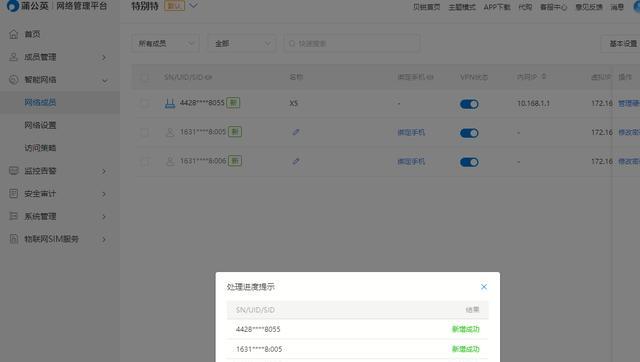
Task: Toggle VPN switch for 1631****8:006
Action: [x=469, y=162]
